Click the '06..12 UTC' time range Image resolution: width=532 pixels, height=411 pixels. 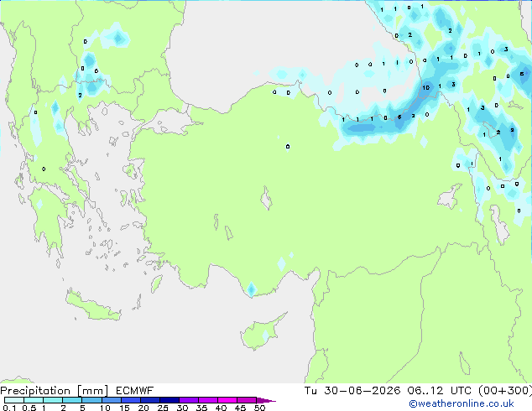click(x=439, y=391)
